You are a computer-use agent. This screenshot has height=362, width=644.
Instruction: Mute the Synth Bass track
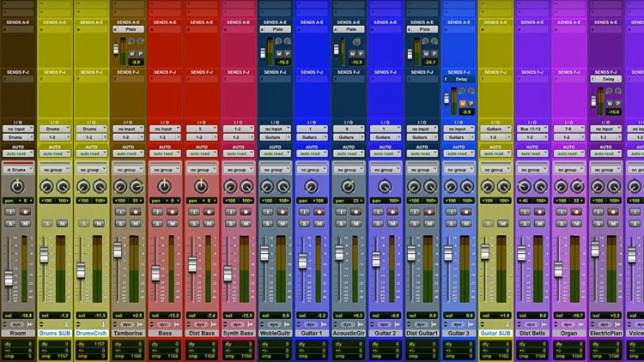(246, 224)
